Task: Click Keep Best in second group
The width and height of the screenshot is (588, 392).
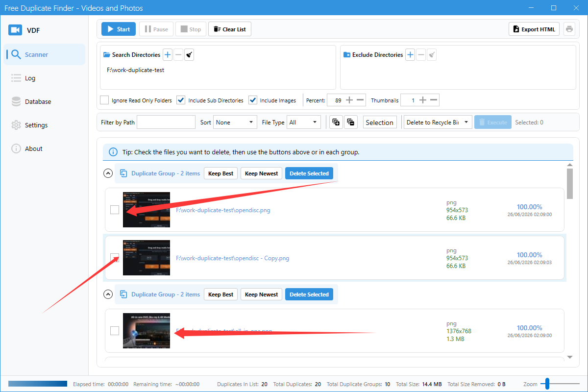Action: coord(221,294)
